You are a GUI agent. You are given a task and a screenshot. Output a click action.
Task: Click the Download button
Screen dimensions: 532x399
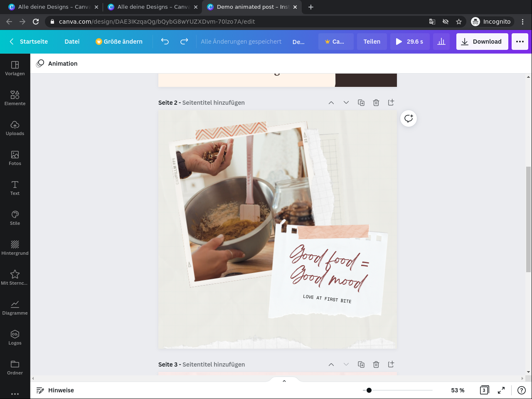click(482, 42)
